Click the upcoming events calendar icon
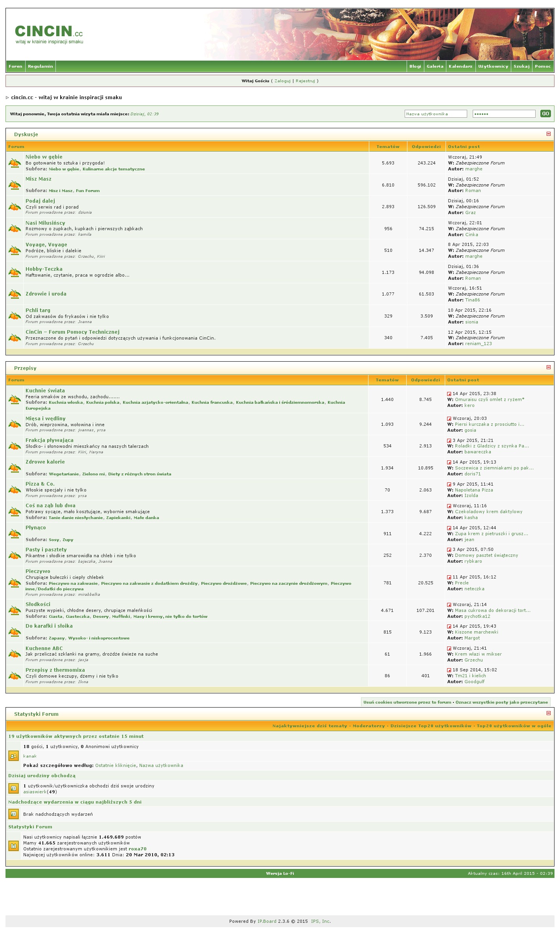The width and height of the screenshot is (560, 935). (x=13, y=814)
